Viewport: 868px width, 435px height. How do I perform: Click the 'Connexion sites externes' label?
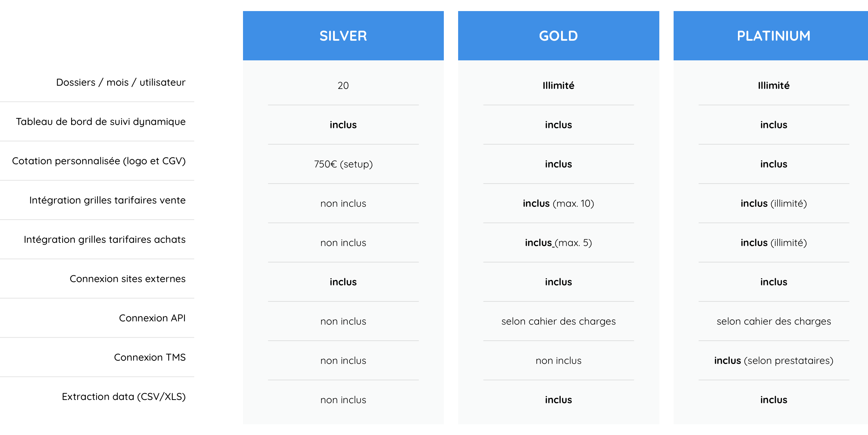[128, 279]
